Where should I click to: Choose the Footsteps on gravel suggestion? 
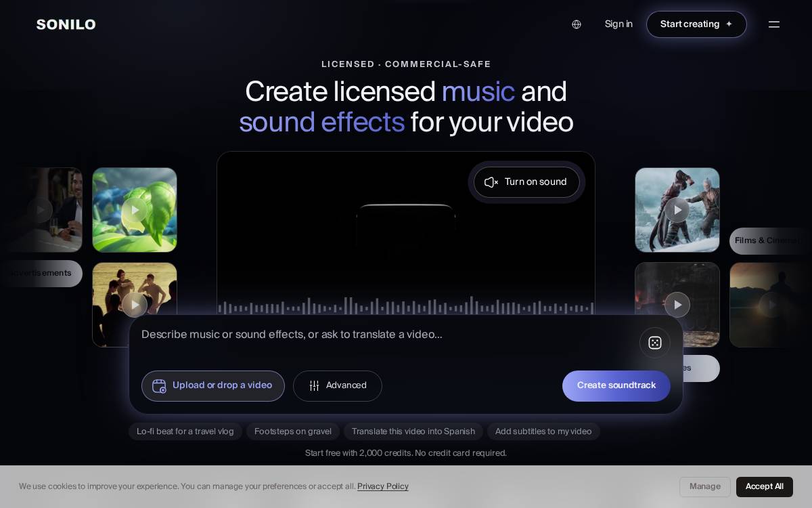(x=293, y=431)
